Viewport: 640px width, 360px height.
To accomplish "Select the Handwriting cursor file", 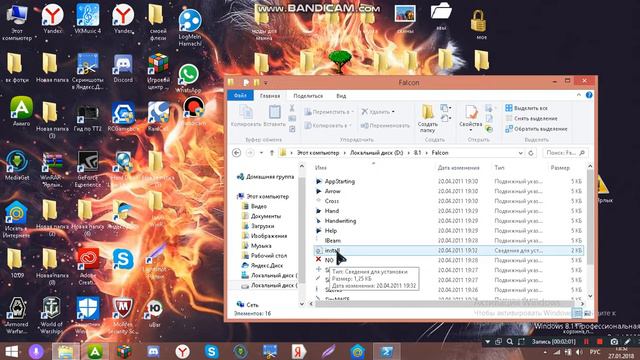I will click(x=340, y=221).
